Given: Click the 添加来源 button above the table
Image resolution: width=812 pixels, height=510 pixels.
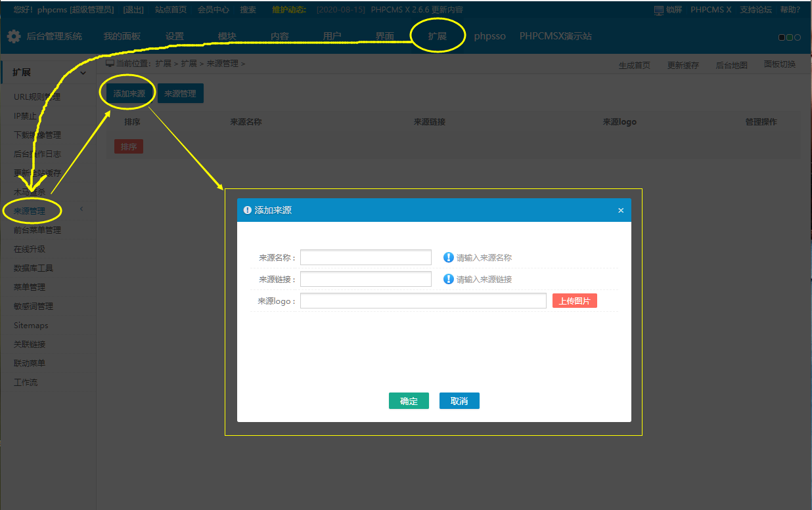Looking at the screenshot, I should [x=129, y=93].
